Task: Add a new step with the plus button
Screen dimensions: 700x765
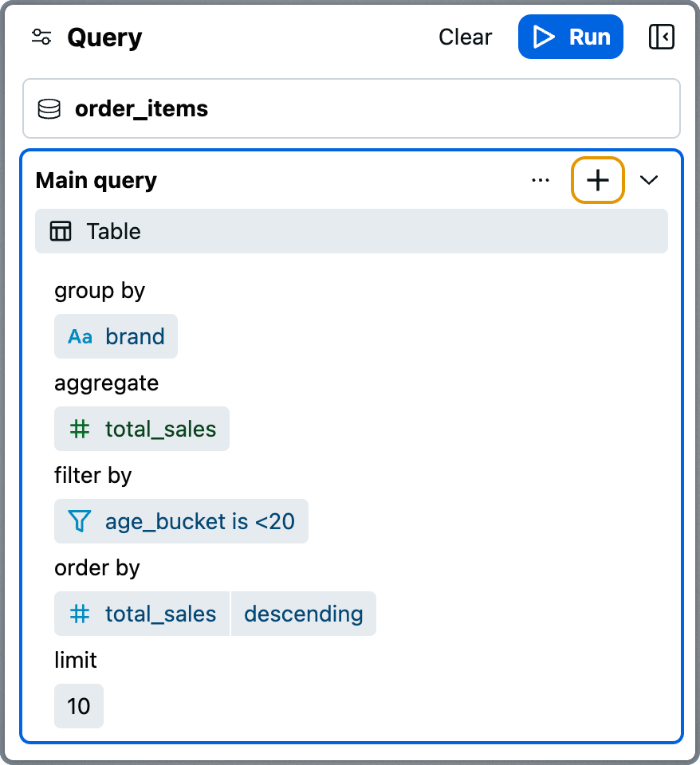Action: (597, 180)
